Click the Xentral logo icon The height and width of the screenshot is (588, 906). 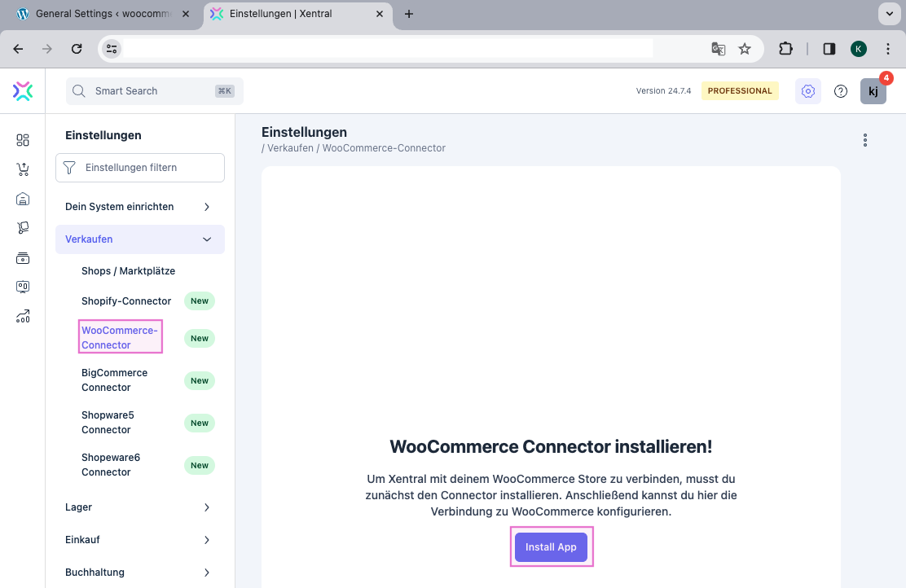click(23, 91)
